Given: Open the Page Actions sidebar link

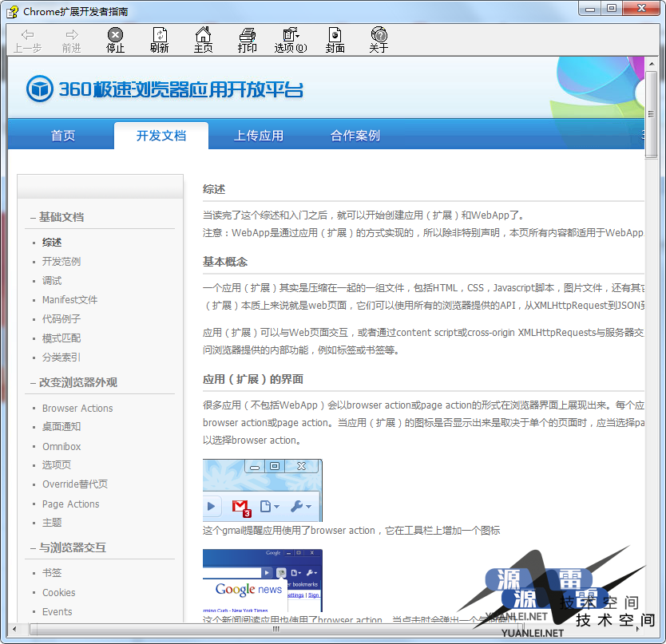Looking at the screenshot, I should click(x=70, y=504).
